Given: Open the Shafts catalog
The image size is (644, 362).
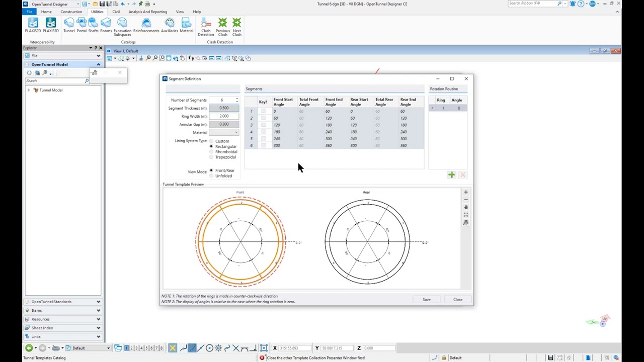Looking at the screenshot, I should click(94, 26).
